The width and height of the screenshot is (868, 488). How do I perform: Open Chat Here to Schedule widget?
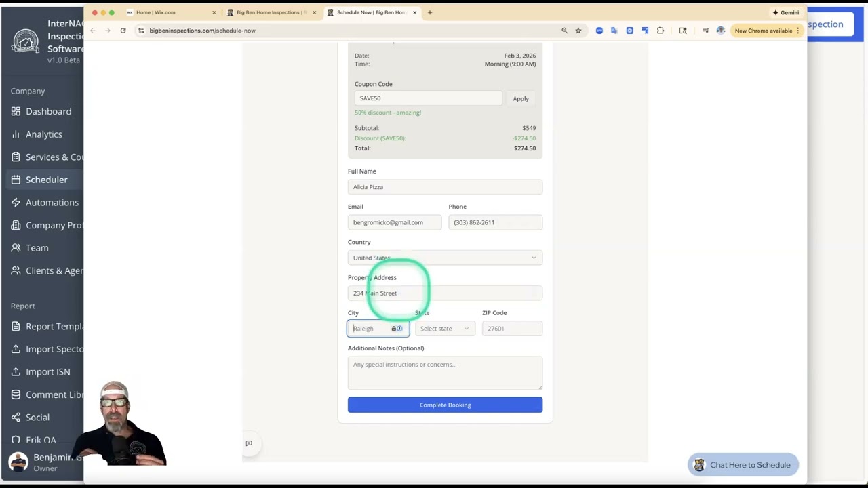[x=743, y=465]
